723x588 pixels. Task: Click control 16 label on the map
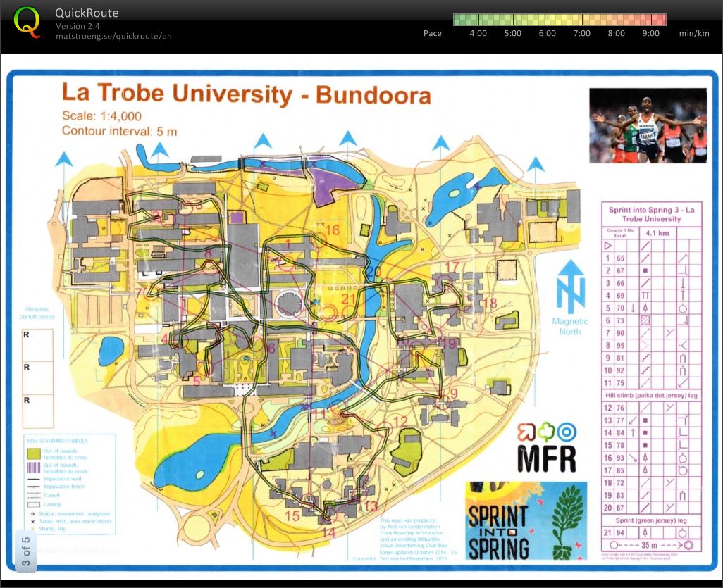333,230
